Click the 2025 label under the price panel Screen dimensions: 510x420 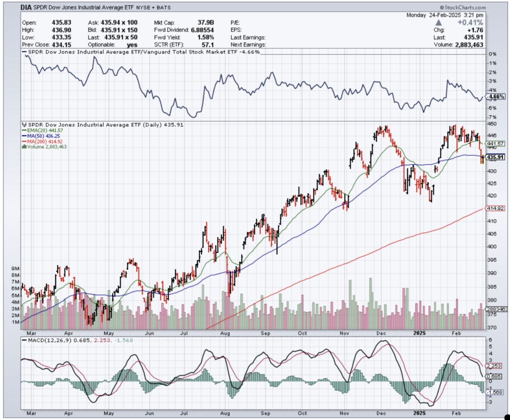pos(419,333)
